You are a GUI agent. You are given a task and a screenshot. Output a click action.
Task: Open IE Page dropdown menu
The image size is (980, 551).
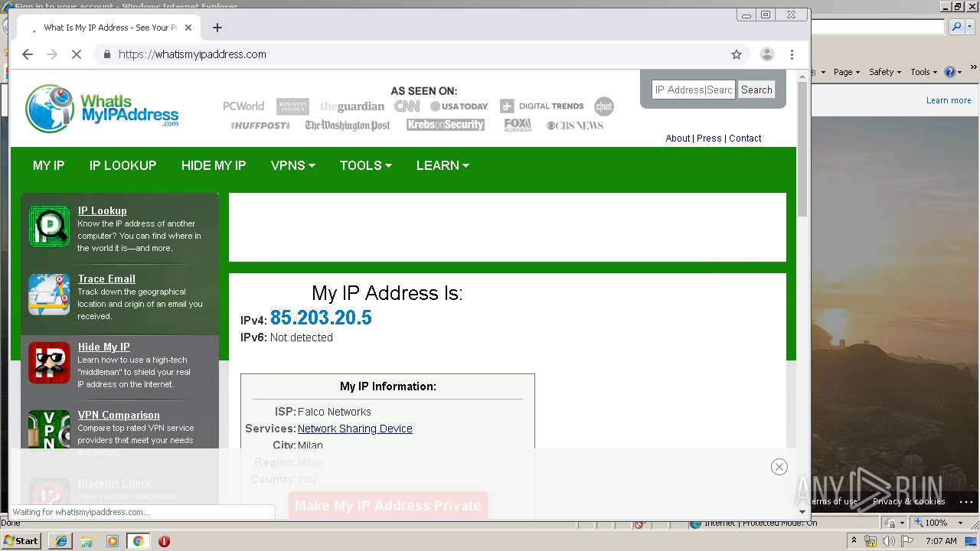point(847,72)
